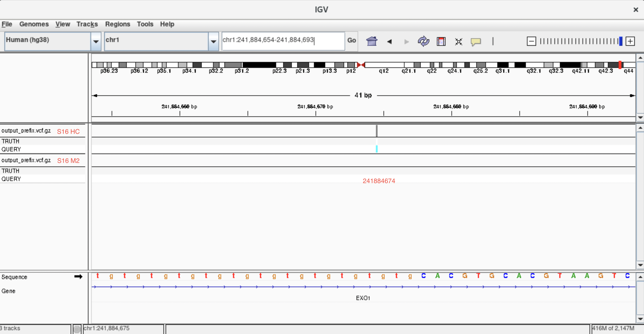Image resolution: width=644 pixels, height=334 pixels.
Task: Click the garbage collection icon in status bar
Action: tap(77, 329)
